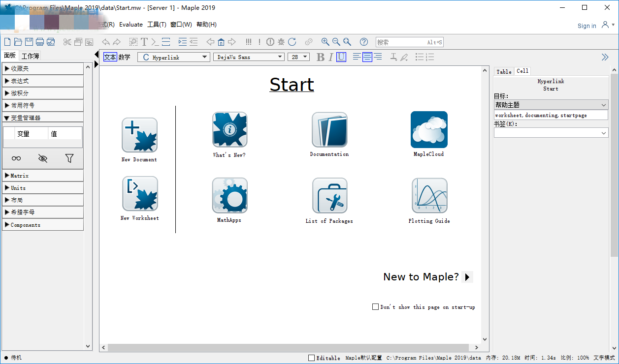Open the MathApps gear icon
This screenshot has height=364, width=619.
point(229,195)
